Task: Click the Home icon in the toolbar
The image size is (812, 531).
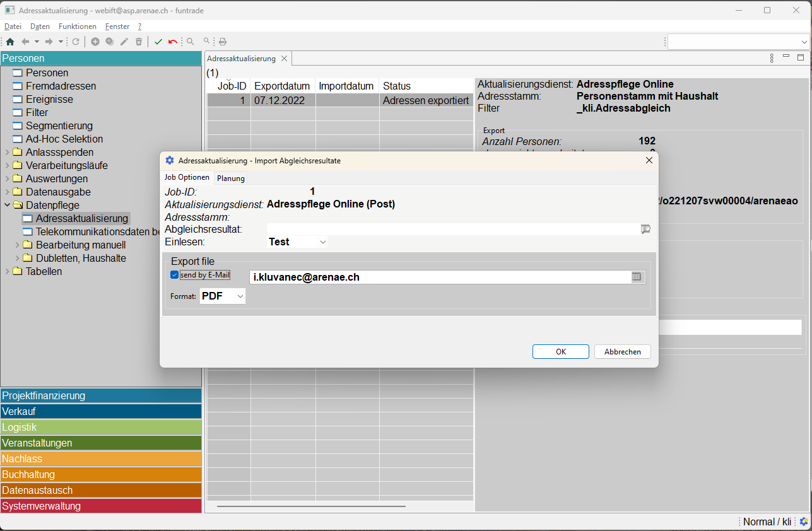Action: coord(9,42)
